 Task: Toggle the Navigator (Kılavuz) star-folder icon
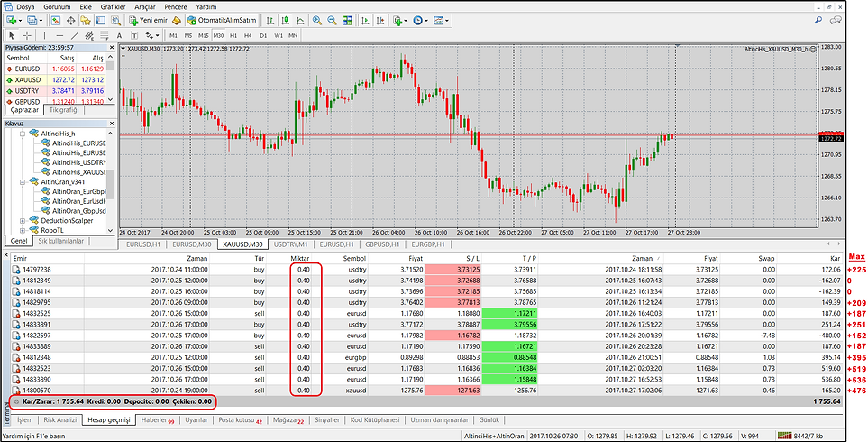pyautogui.click(x=86, y=21)
